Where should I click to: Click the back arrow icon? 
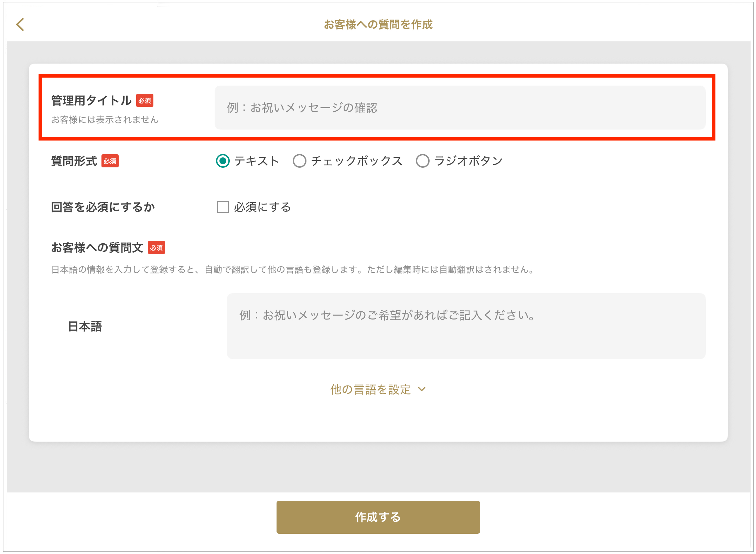[x=20, y=25]
